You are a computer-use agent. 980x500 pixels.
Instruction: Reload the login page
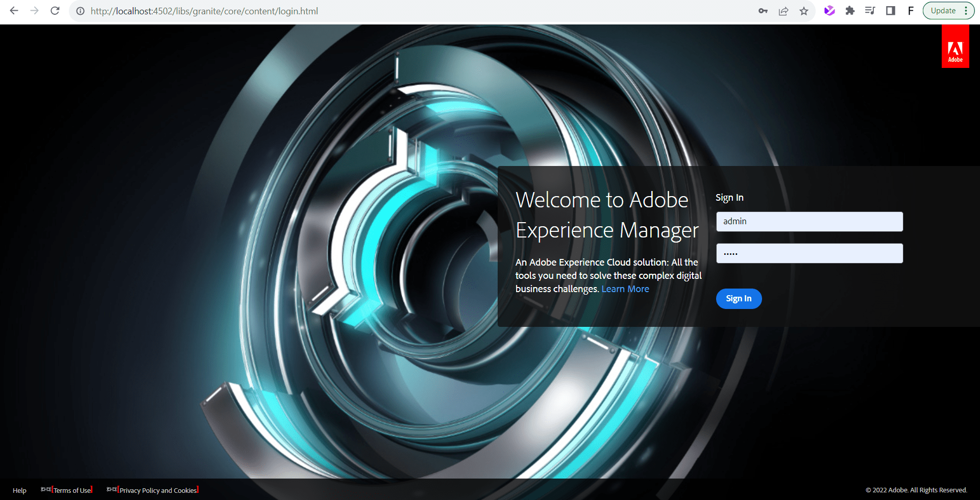pos(55,11)
